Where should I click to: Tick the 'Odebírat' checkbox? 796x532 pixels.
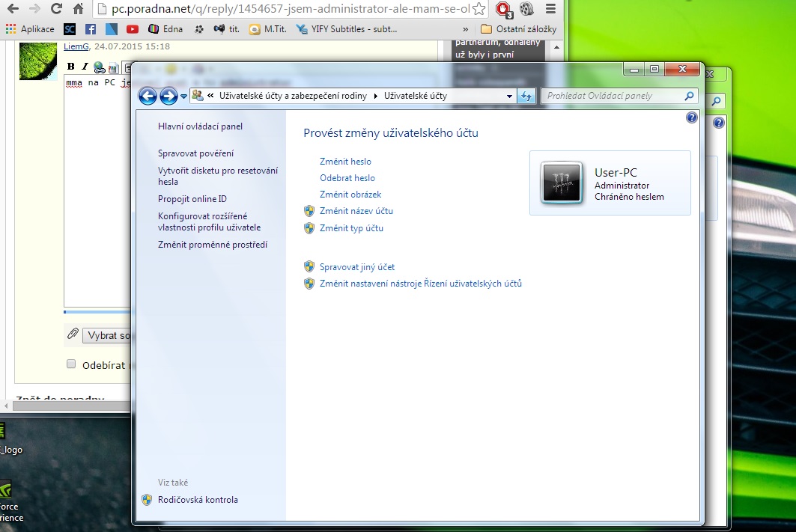(x=71, y=364)
